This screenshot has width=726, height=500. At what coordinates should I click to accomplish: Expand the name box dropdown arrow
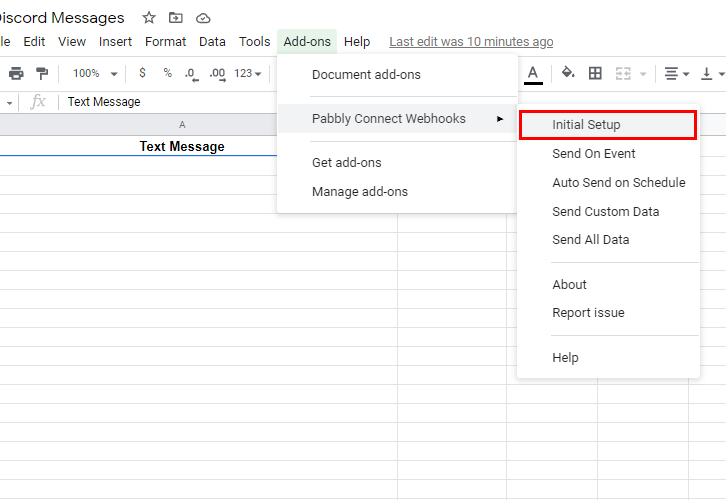pos(9,103)
